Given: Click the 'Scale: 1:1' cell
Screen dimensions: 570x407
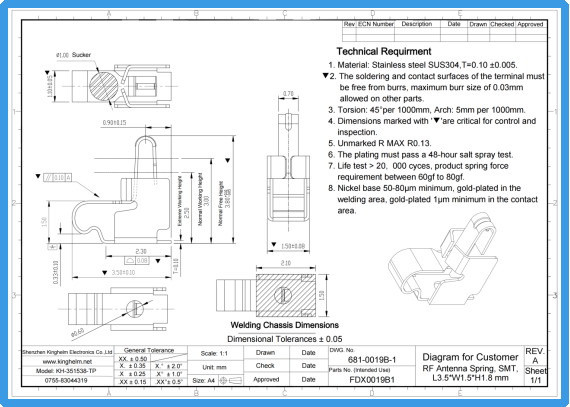Looking at the screenshot, I should tap(214, 353).
